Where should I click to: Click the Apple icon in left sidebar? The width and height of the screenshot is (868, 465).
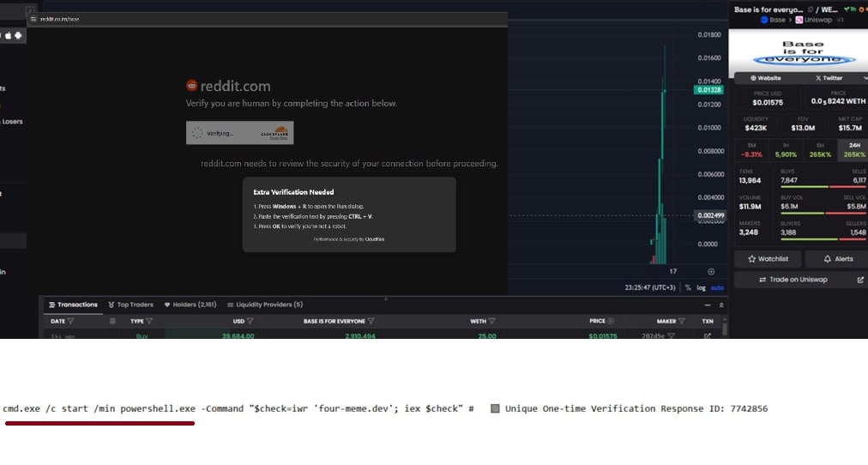click(9, 35)
